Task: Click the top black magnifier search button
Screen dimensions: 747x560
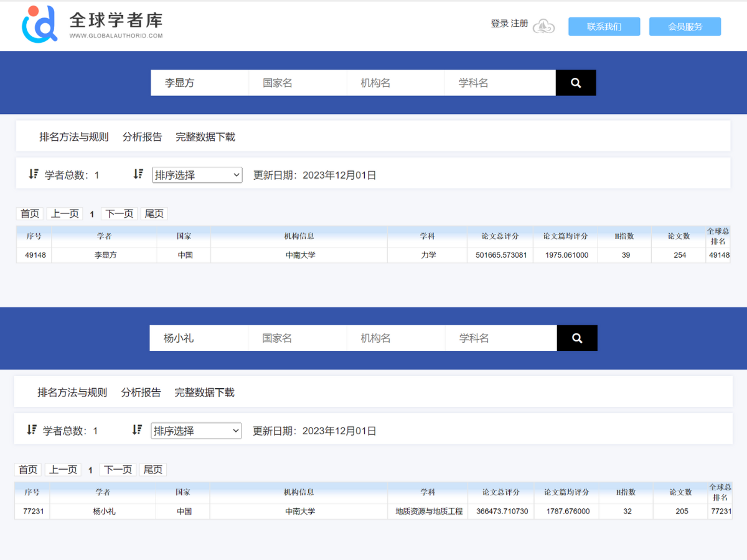Action: (x=576, y=83)
